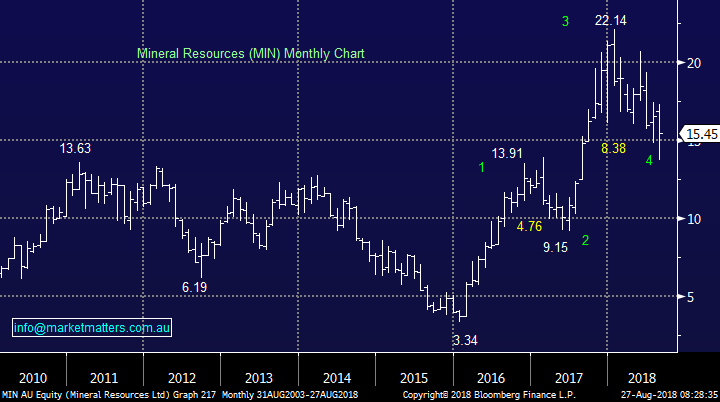Screen dimensions: 720x402
Task: Click the green wave marker 1
Action: pyautogui.click(x=481, y=168)
